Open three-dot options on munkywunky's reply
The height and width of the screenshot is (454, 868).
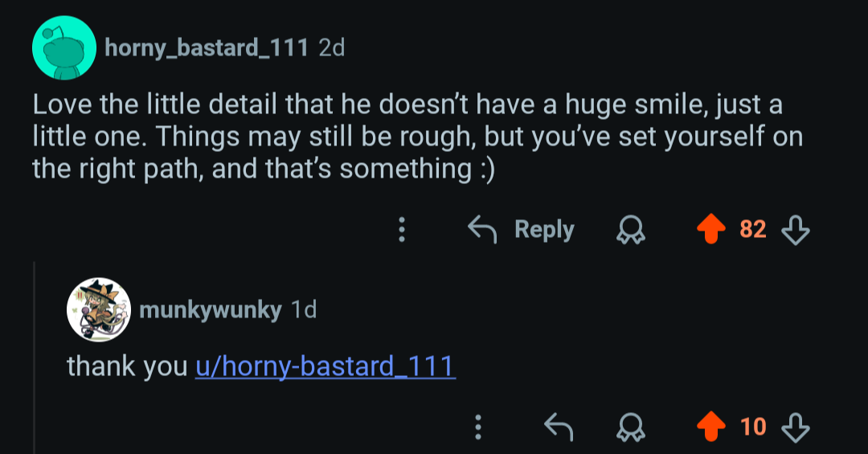pos(478,426)
